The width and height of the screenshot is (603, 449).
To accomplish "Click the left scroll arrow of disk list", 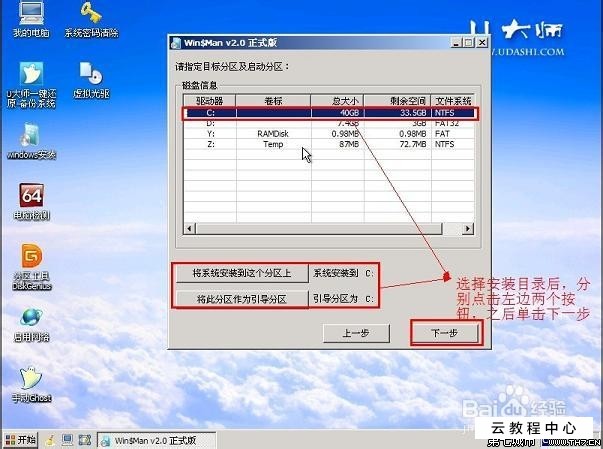I will click(189, 229).
